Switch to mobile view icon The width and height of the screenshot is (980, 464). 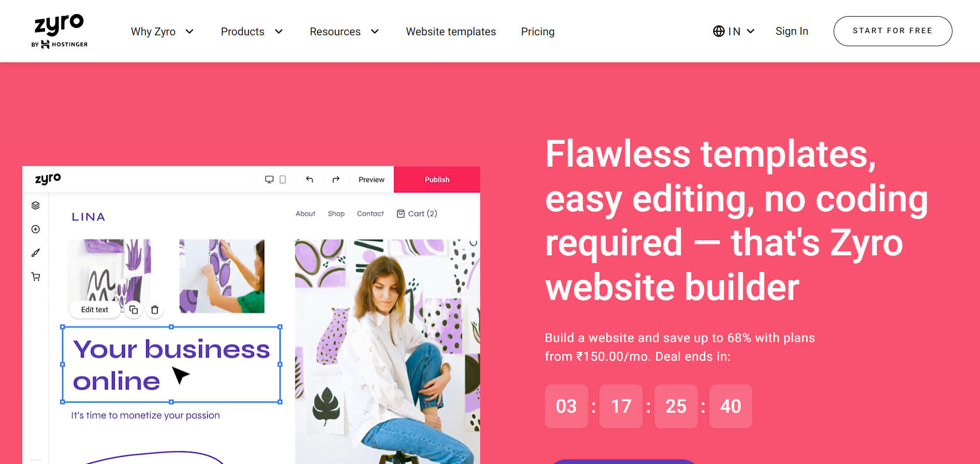283,180
